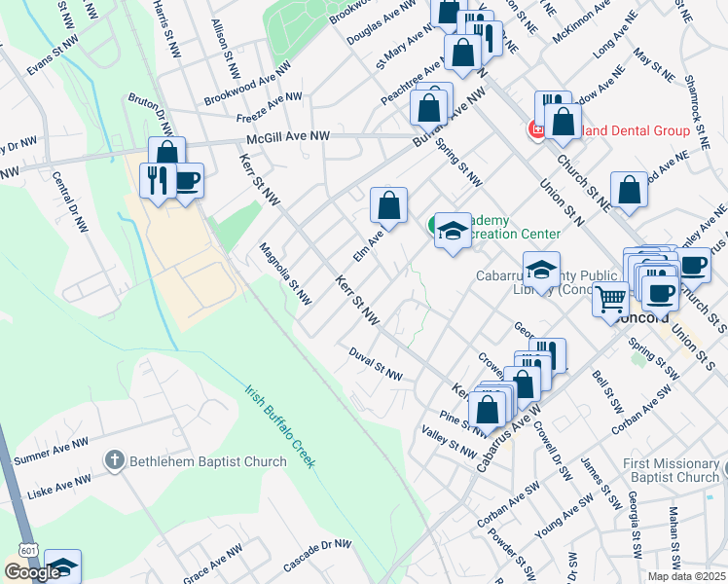The height and width of the screenshot is (584, 728).
Task: Select the James St SW street label
Action: pyautogui.click(x=601, y=484)
